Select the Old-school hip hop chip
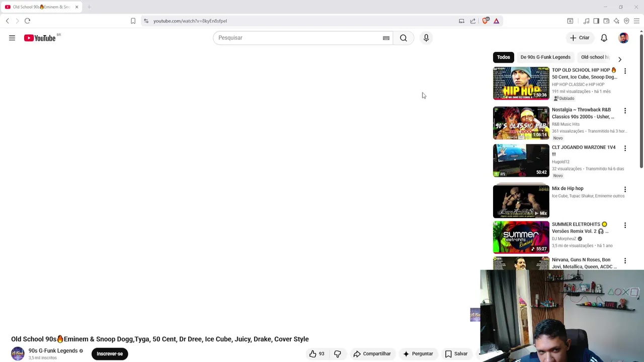 point(595,57)
